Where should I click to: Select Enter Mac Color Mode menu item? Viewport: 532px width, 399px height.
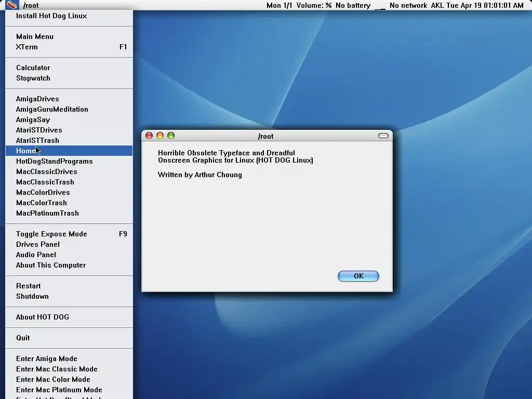[69, 380]
